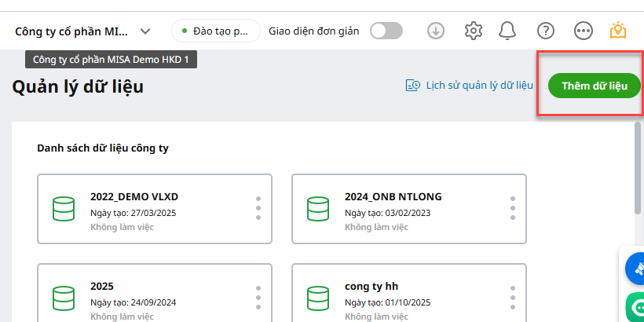
Task: Click the help question mark icon
Action: pyautogui.click(x=546, y=31)
